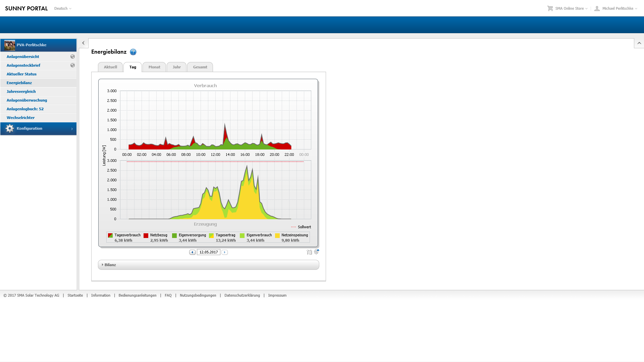Click the Energiebilanz help question mark icon
This screenshot has width=644, height=362.
133,52
